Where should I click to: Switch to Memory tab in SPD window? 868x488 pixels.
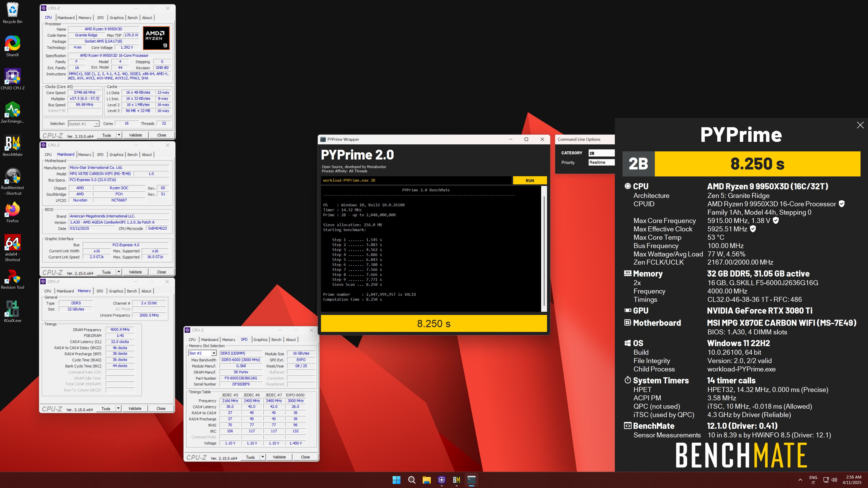pyautogui.click(x=229, y=340)
